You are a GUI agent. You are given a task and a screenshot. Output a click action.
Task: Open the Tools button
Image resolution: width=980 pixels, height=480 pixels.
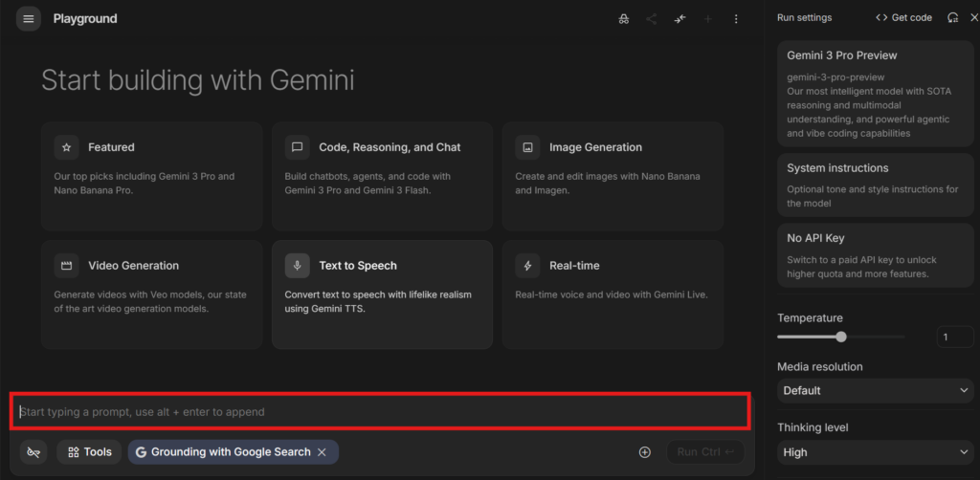[89, 452]
